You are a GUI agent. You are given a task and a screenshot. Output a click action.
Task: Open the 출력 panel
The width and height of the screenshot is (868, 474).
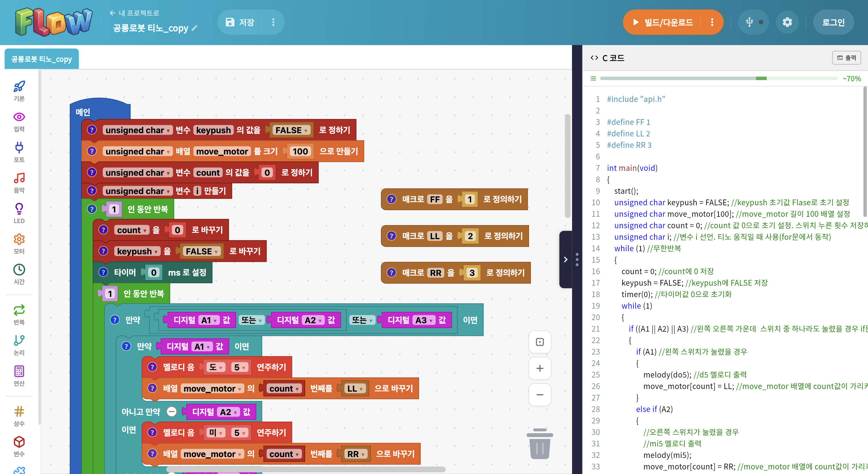[846, 58]
